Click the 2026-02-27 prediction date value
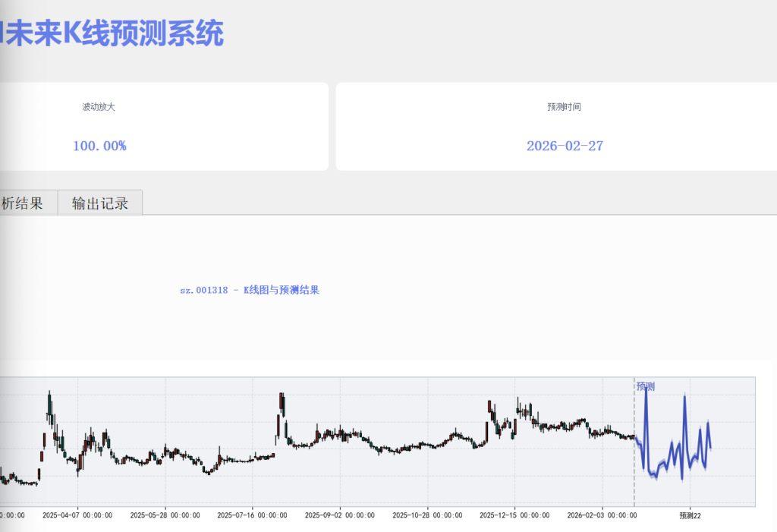 tap(565, 146)
